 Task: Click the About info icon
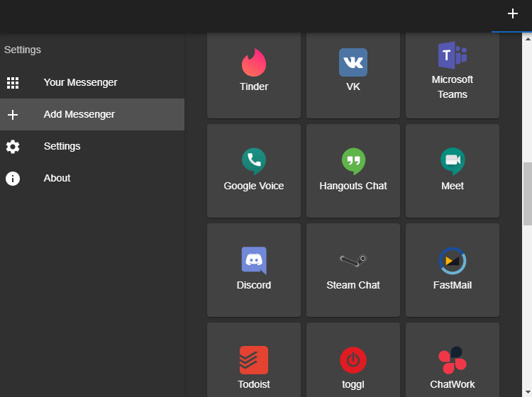pyautogui.click(x=13, y=179)
